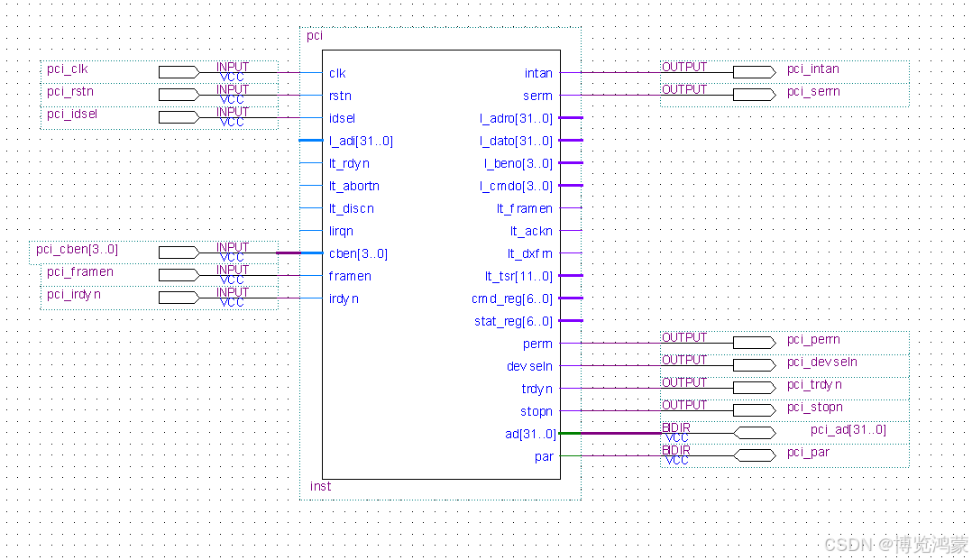Click the pci_trdyn pin name label
Image resolution: width=972 pixels, height=560 pixels.
814,384
